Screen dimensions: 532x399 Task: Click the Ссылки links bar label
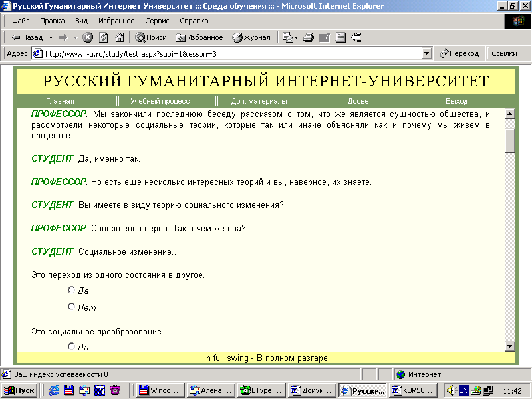(504, 54)
